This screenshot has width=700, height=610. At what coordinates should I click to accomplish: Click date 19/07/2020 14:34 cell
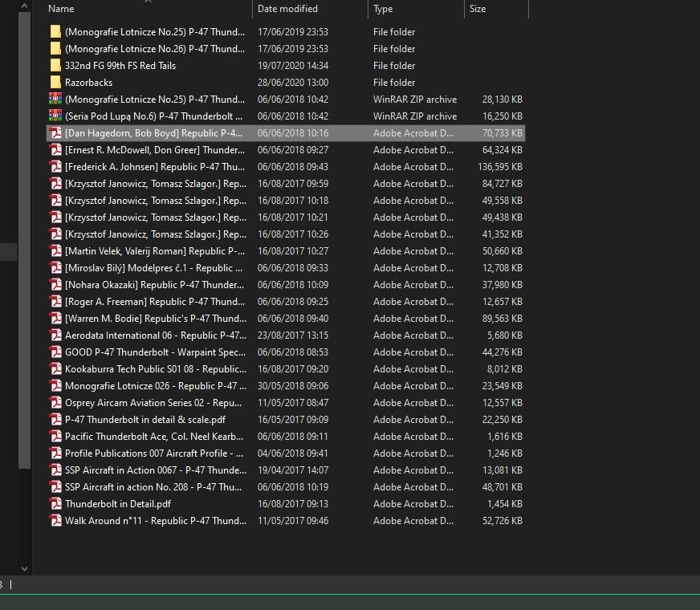coord(293,66)
